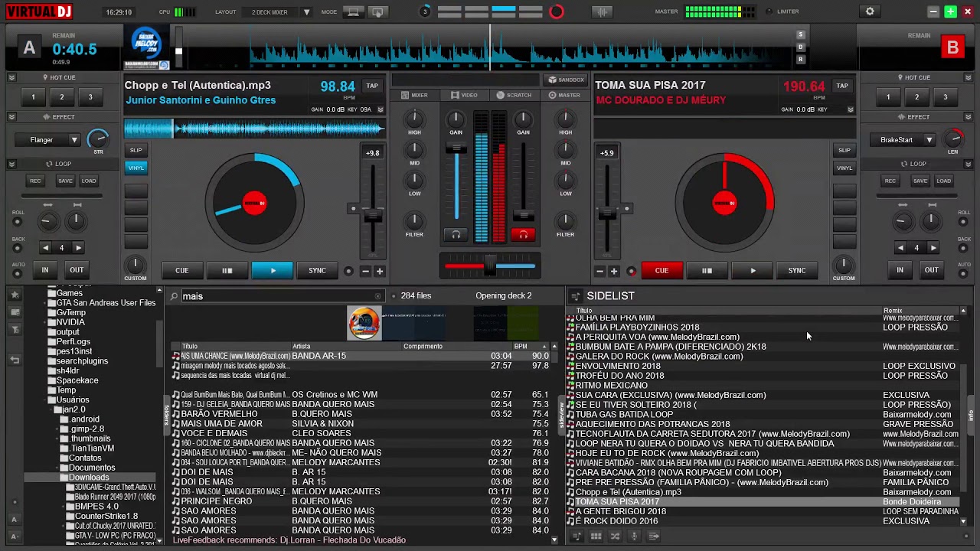Toggle the AUTO loop knob on deck A
Image resolution: width=980 pixels, height=551 pixels.
coord(17,273)
